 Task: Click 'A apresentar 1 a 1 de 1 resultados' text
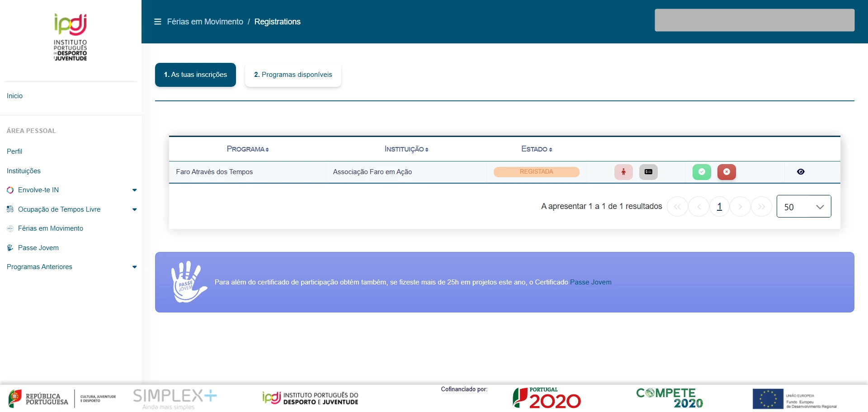tap(602, 206)
